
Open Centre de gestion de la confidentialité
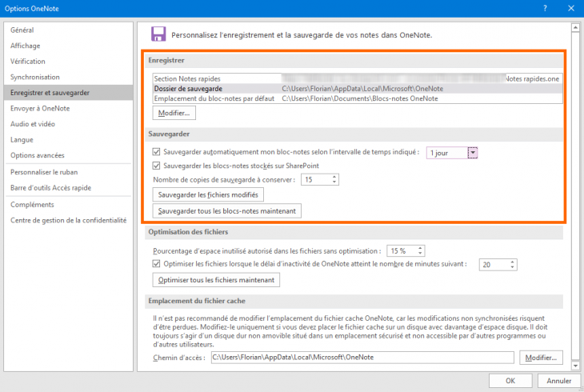pos(69,220)
